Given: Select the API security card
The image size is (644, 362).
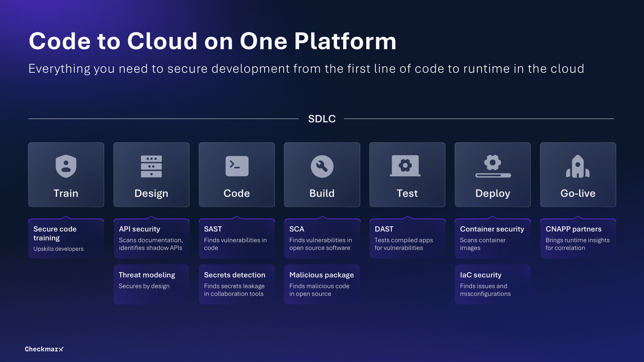Looking at the screenshot, I should pyautogui.click(x=151, y=238).
